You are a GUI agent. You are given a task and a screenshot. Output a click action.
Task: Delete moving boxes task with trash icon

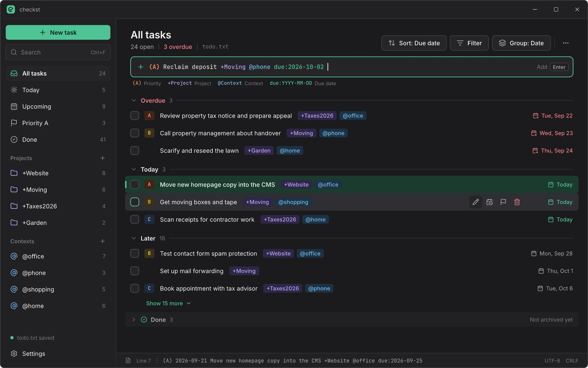tap(517, 202)
